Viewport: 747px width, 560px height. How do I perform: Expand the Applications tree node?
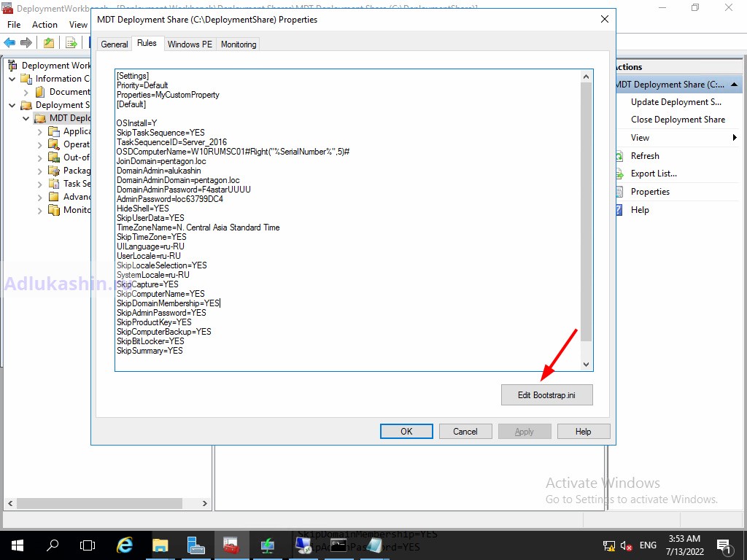tap(40, 132)
